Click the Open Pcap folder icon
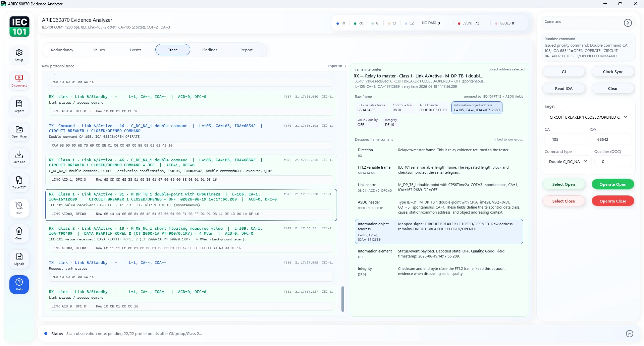 pyautogui.click(x=19, y=131)
